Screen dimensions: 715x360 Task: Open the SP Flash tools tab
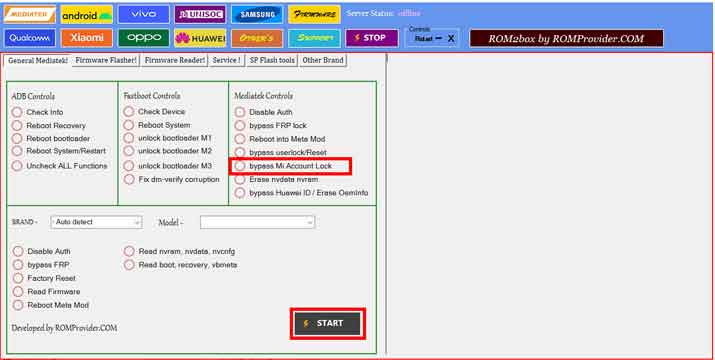pyautogui.click(x=272, y=60)
